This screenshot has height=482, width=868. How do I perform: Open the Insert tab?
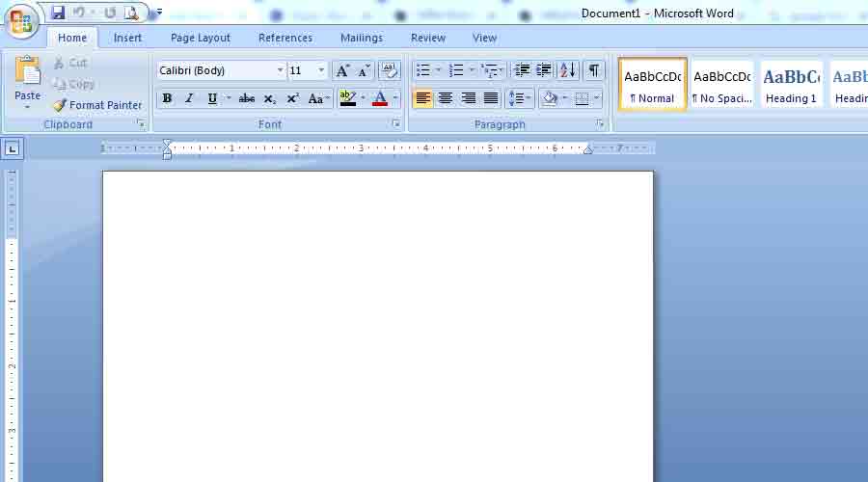pos(127,38)
